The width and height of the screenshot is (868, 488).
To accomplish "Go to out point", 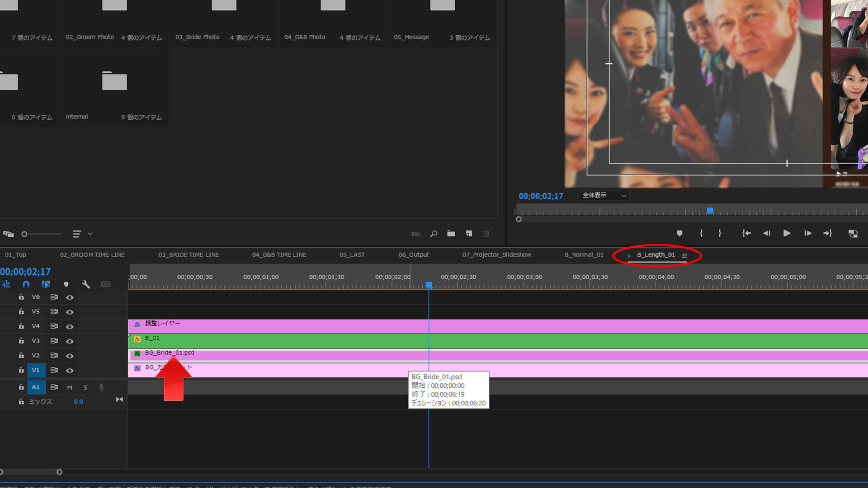I will 828,233.
